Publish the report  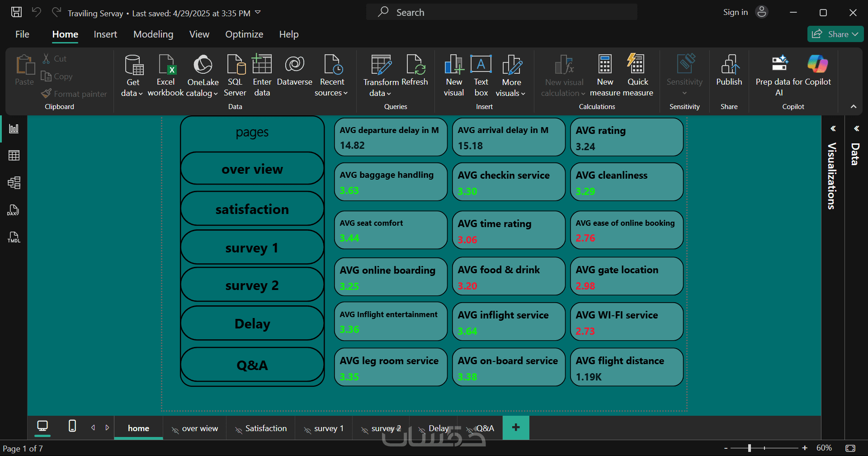[729, 71]
